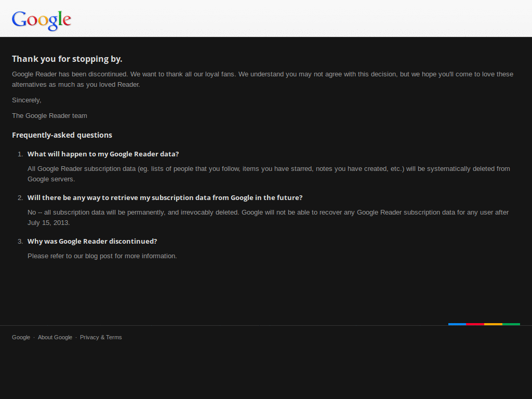Viewport: 532px width, 399px height.
Task: Click question 'What will happen to my Google Reader data?'
Action: coord(103,154)
